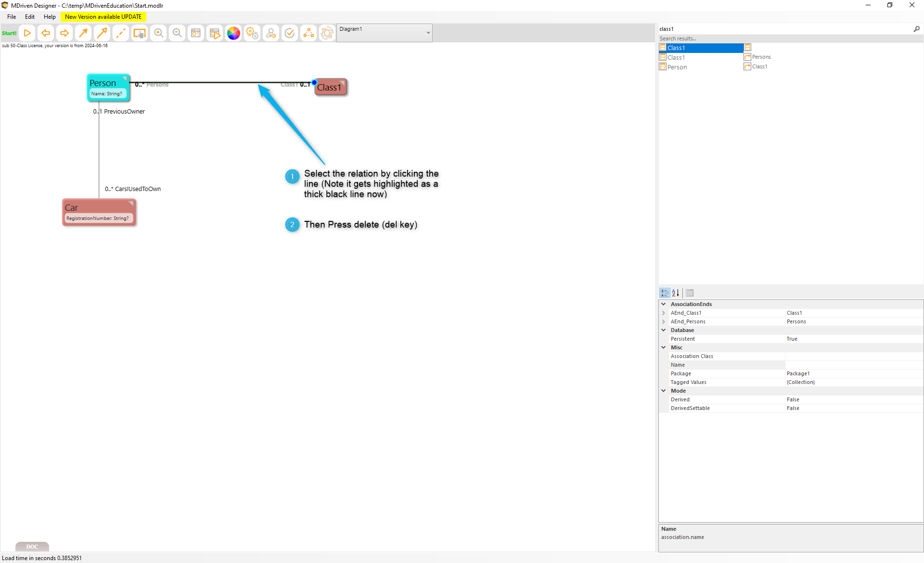The width and height of the screenshot is (924, 563).
Task: Toggle categorized view in property grid
Action: coord(665,293)
